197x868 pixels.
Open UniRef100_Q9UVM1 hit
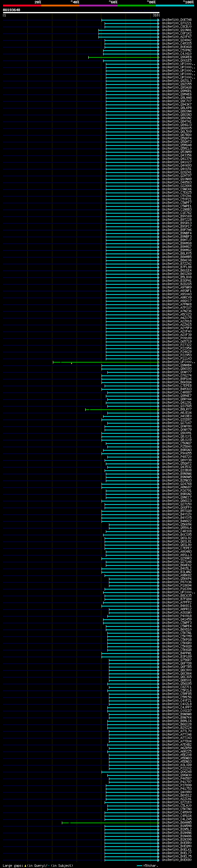pos(177,433)
